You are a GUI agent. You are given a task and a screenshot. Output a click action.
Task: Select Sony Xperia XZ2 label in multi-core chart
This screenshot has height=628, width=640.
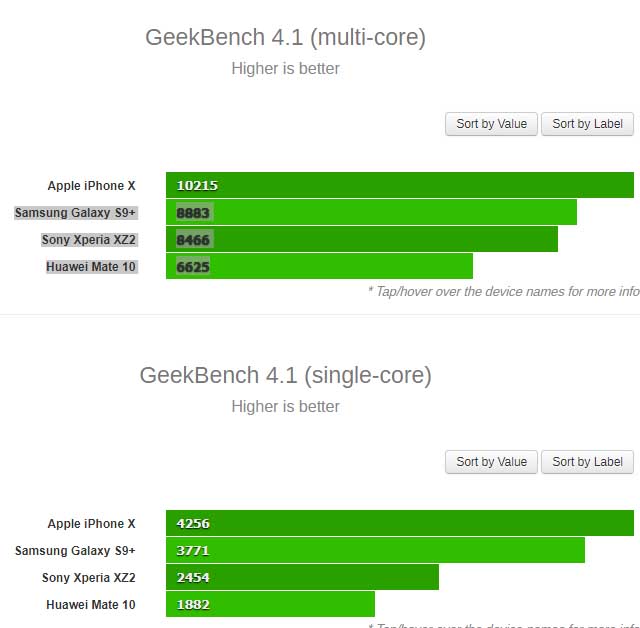pos(89,240)
